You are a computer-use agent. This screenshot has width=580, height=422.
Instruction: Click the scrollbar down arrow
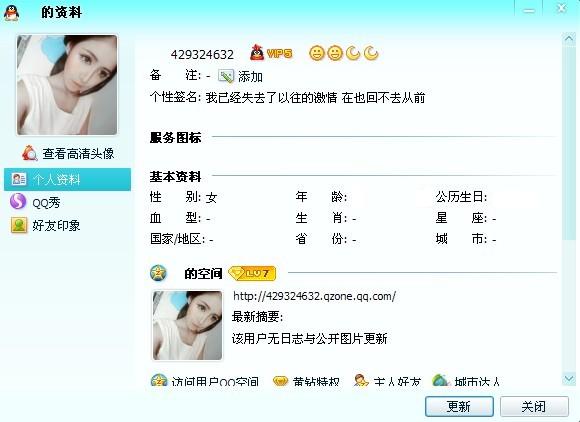pyautogui.click(x=568, y=379)
